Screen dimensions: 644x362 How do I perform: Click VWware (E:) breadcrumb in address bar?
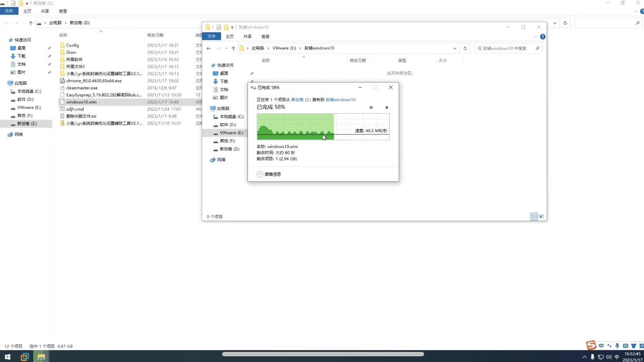(x=284, y=48)
